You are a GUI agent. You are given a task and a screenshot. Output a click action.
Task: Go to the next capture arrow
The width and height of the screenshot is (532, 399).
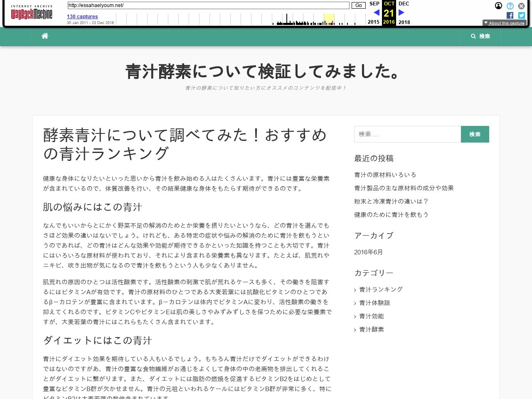click(x=401, y=13)
